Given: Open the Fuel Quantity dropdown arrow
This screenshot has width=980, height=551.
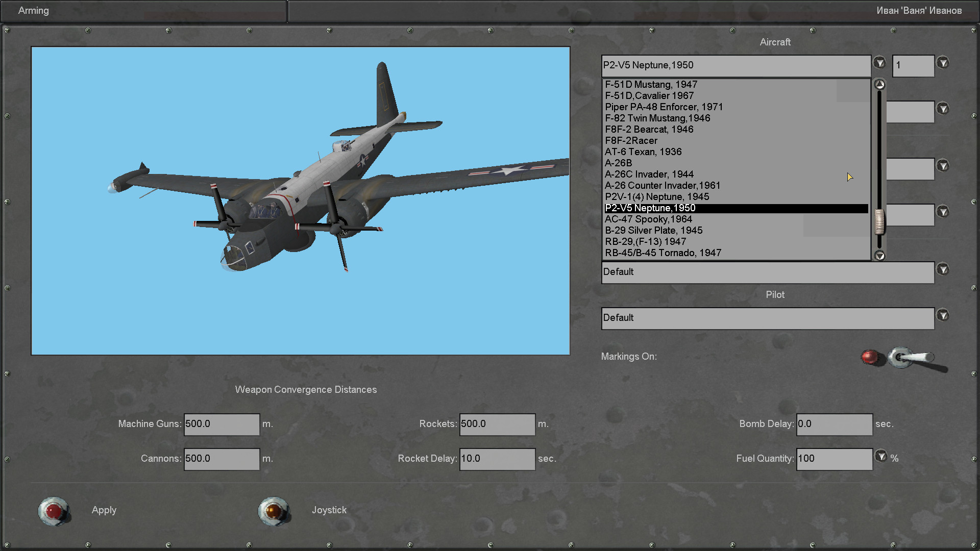Looking at the screenshot, I should pos(881,456).
